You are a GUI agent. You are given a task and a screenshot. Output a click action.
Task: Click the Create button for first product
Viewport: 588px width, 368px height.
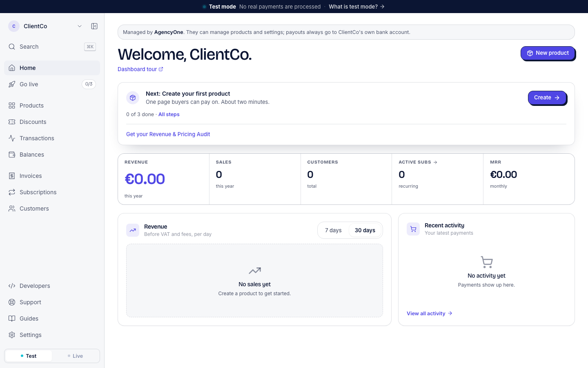pos(547,98)
